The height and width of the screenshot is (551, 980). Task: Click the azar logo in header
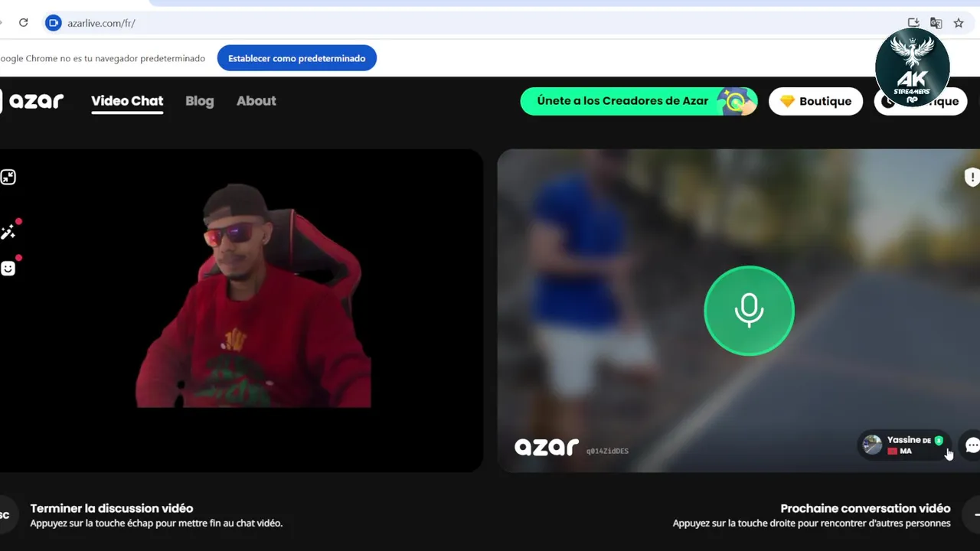click(32, 101)
